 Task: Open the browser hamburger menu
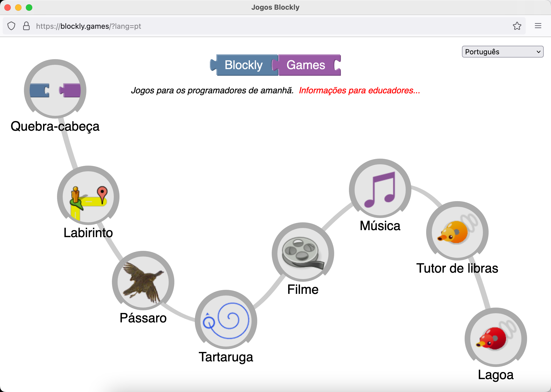[538, 26]
